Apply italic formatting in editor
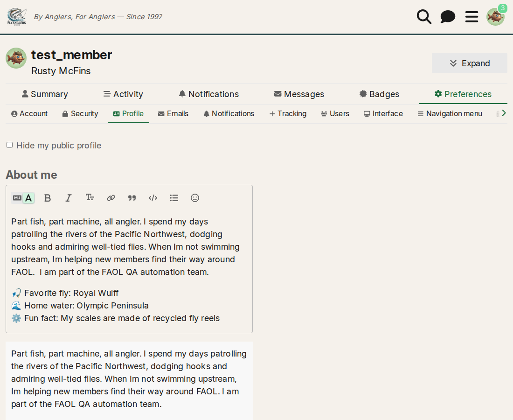This screenshot has width=513, height=420. (69, 198)
